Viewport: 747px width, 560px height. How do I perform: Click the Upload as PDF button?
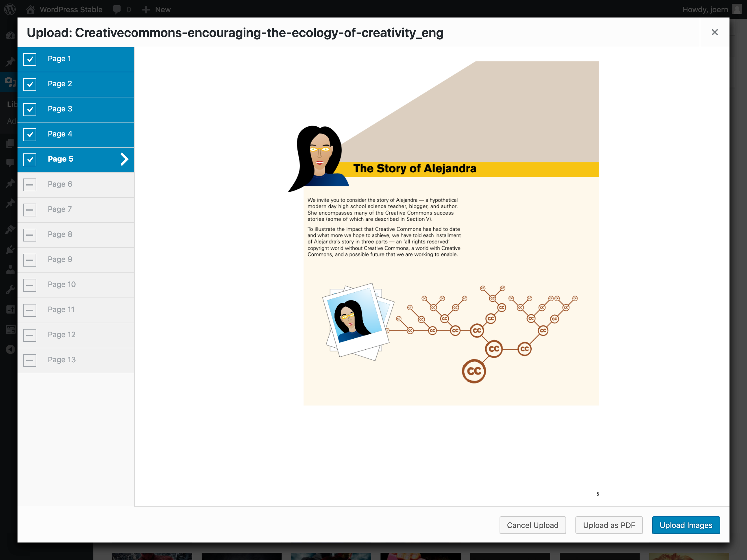[609, 525]
